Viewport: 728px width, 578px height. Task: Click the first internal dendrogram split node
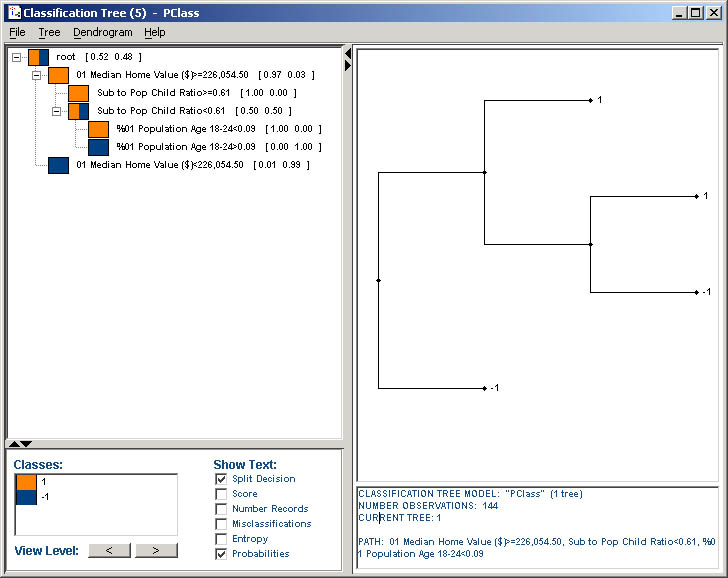pos(485,172)
